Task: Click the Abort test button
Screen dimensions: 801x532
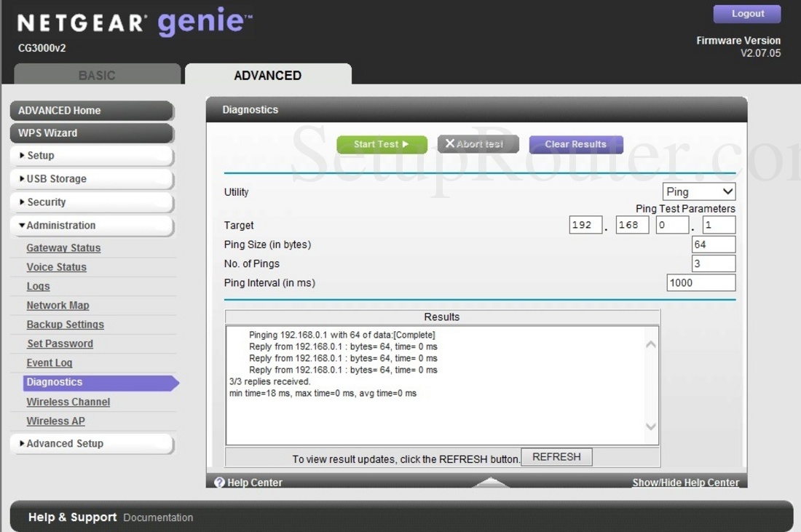Action: [x=478, y=143]
